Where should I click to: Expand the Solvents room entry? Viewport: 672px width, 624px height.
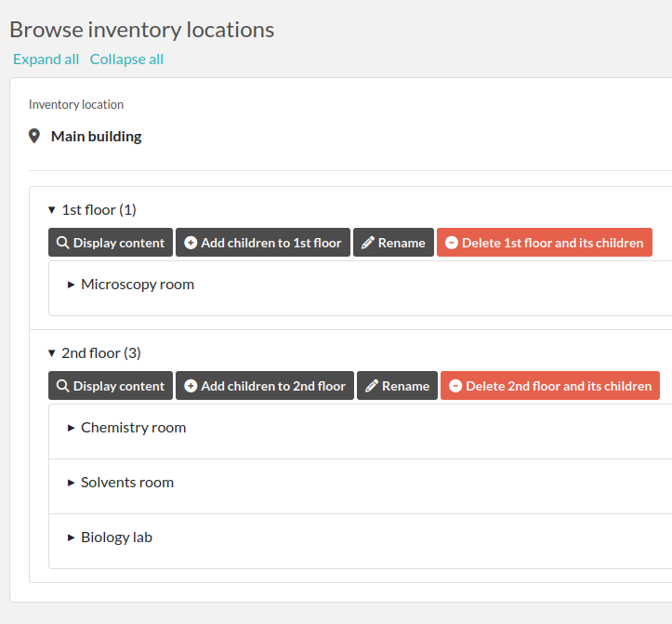pos(72,483)
